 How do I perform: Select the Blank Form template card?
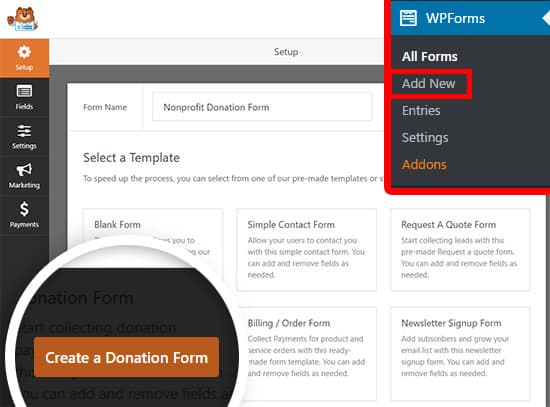coord(153,225)
